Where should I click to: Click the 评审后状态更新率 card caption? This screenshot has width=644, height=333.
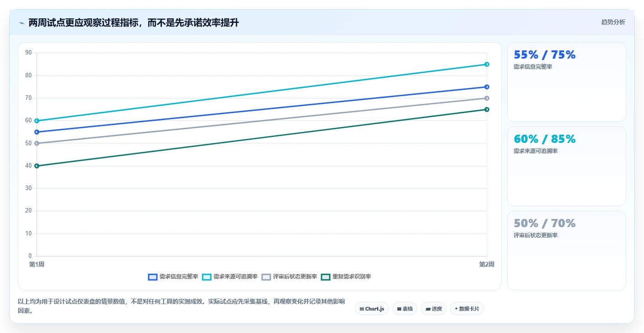pos(536,235)
